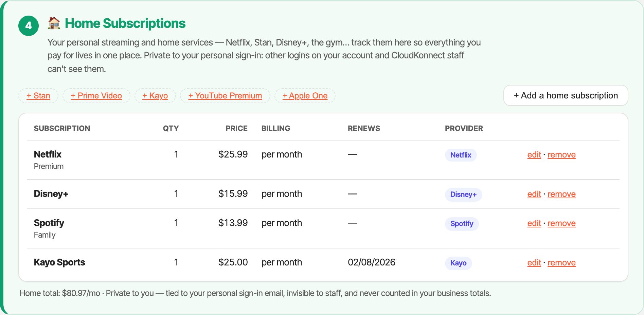Click the $13.99 price cell
The height and width of the screenshot is (315, 644).
pos(233,223)
